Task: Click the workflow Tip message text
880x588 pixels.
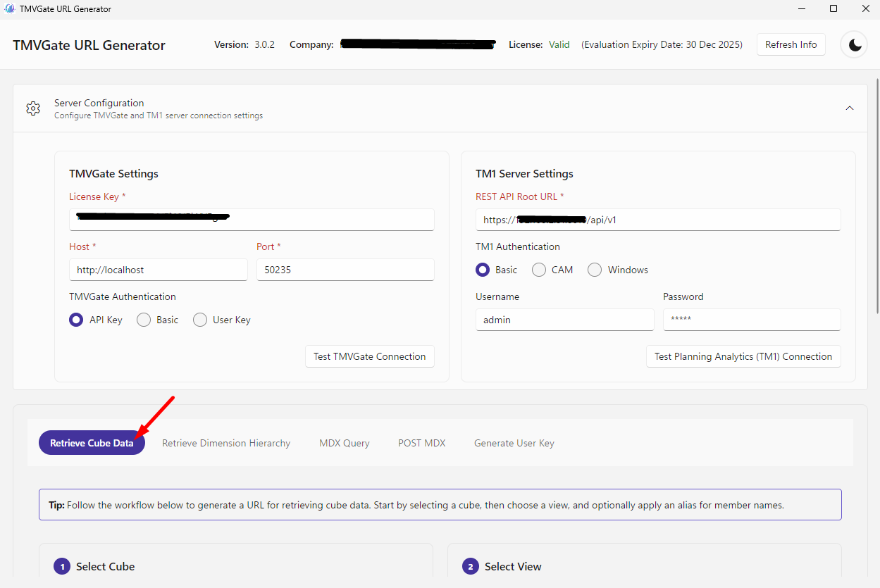Action: click(x=416, y=505)
